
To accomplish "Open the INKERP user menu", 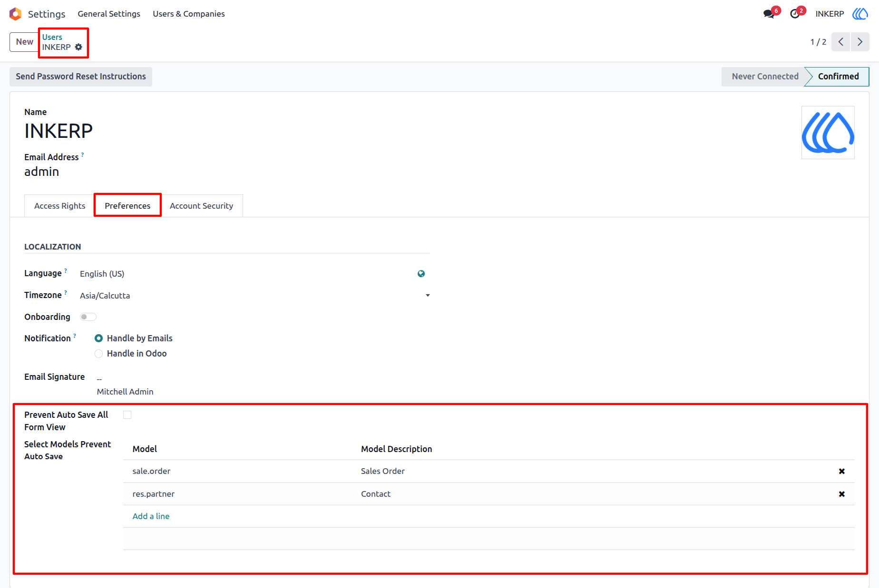I will pyautogui.click(x=830, y=14).
